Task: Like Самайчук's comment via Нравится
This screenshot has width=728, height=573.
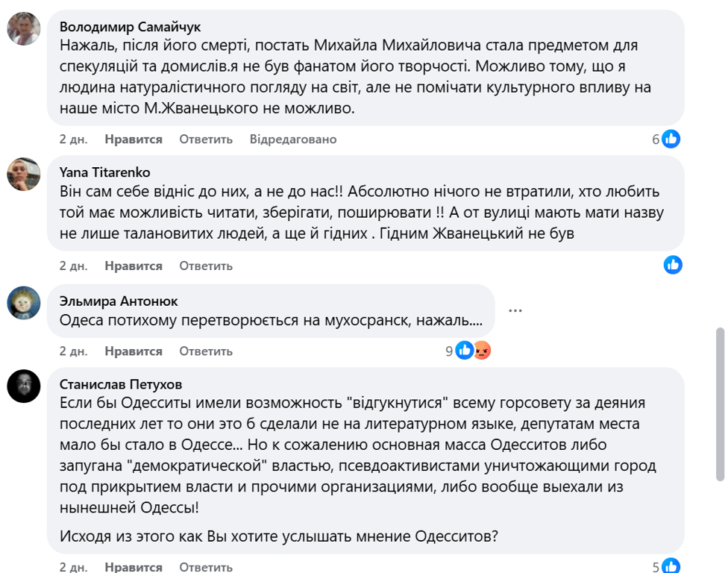Action: click(134, 139)
